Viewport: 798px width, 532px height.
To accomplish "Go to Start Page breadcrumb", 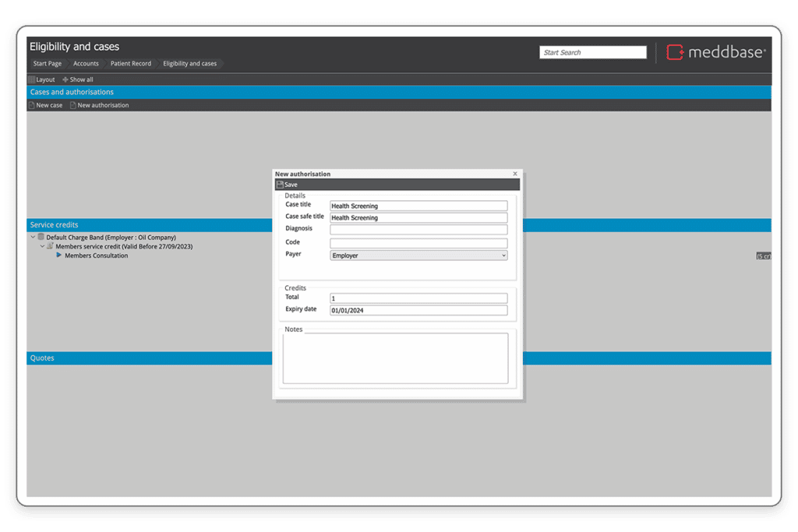I will [47, 63].
